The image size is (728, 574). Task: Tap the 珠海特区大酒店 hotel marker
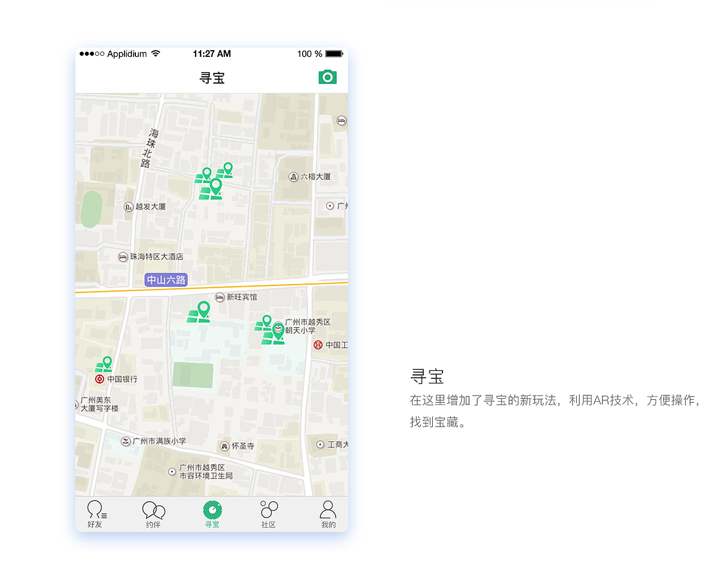[x=123, y=257]
